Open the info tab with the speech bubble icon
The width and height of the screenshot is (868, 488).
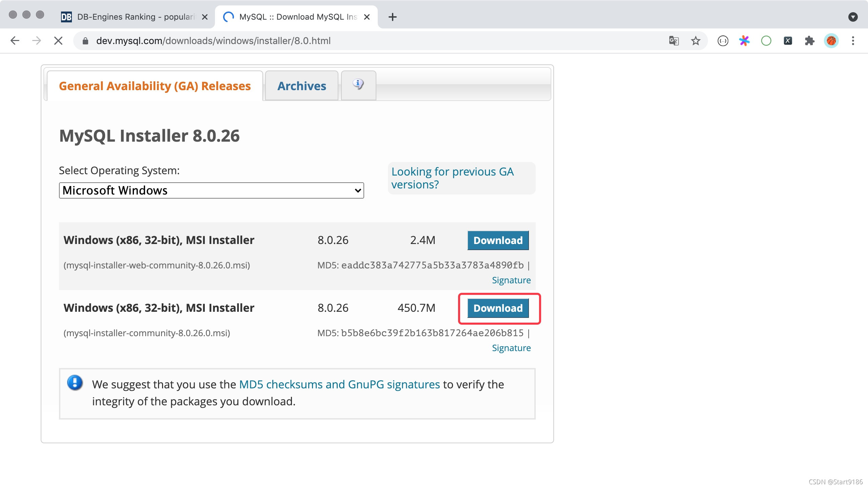point(358,85)
